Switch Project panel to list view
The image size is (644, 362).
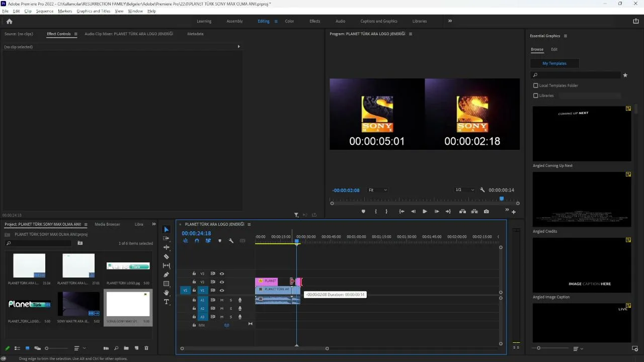pos(17,348)
